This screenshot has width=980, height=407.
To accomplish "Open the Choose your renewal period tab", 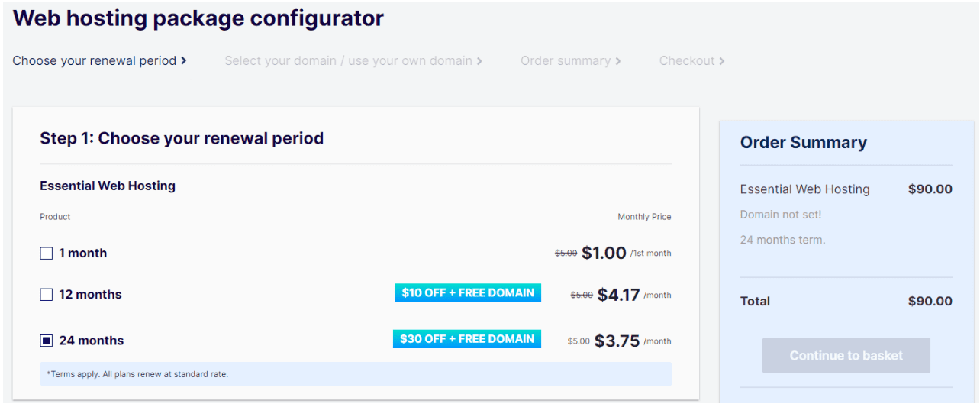I will 94,61.
